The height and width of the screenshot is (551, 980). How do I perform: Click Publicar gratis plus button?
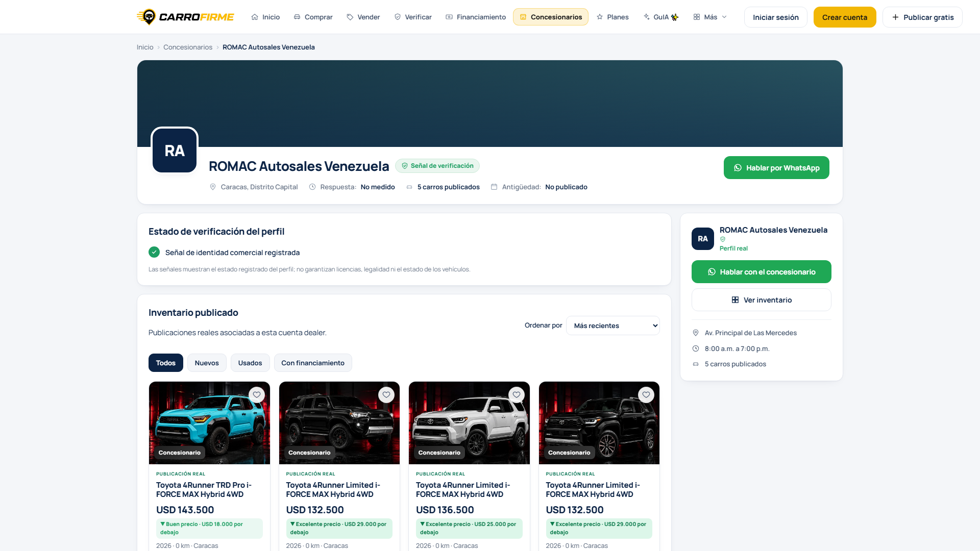pos(922,17)
